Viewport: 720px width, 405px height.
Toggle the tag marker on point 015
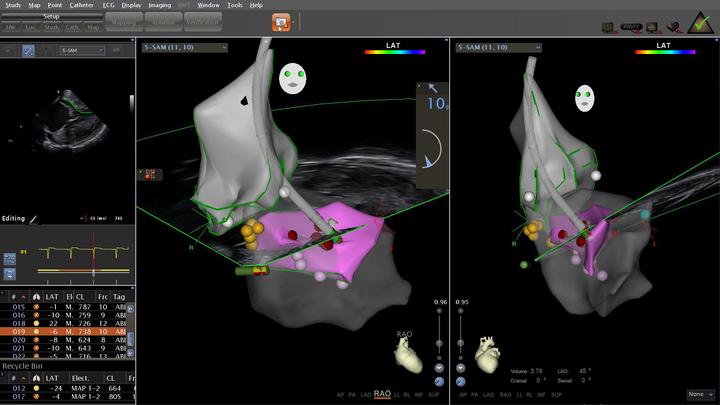click(x=36, y=305)
